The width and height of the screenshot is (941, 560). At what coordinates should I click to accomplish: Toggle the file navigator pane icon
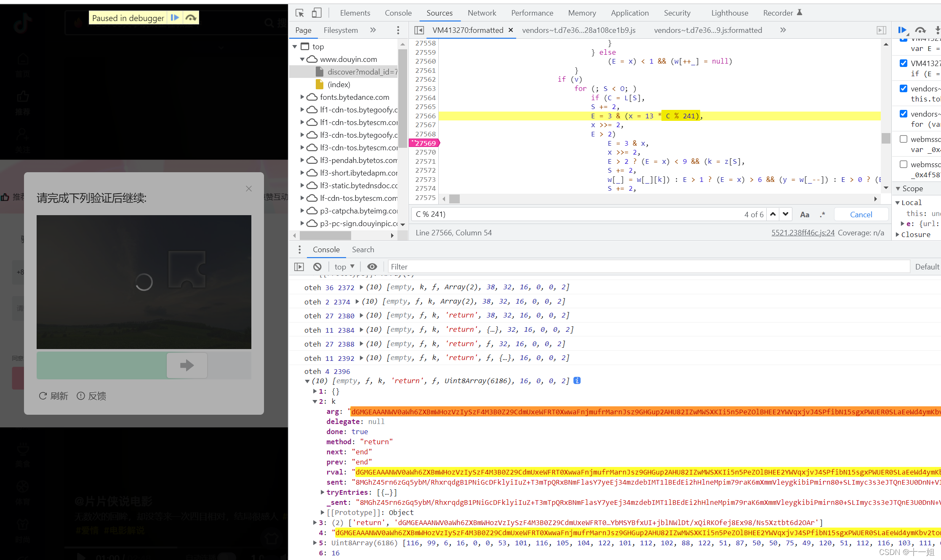pos(419,30)
